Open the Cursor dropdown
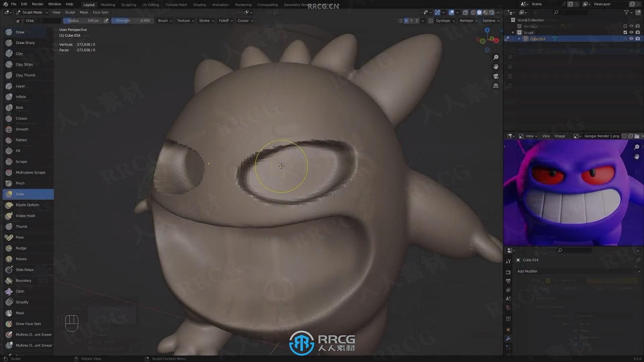 (245, 21)
